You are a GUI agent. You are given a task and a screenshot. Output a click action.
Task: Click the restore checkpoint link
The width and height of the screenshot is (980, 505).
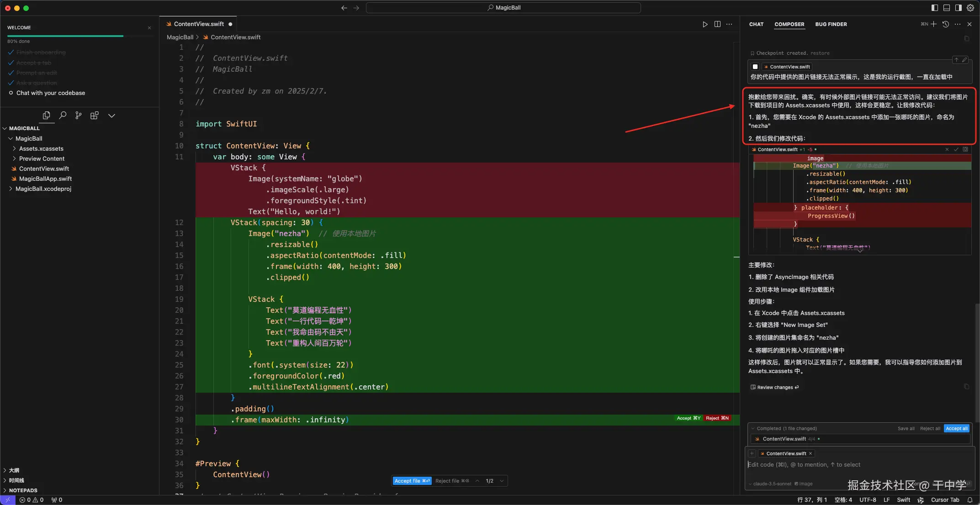pos(820,53)
